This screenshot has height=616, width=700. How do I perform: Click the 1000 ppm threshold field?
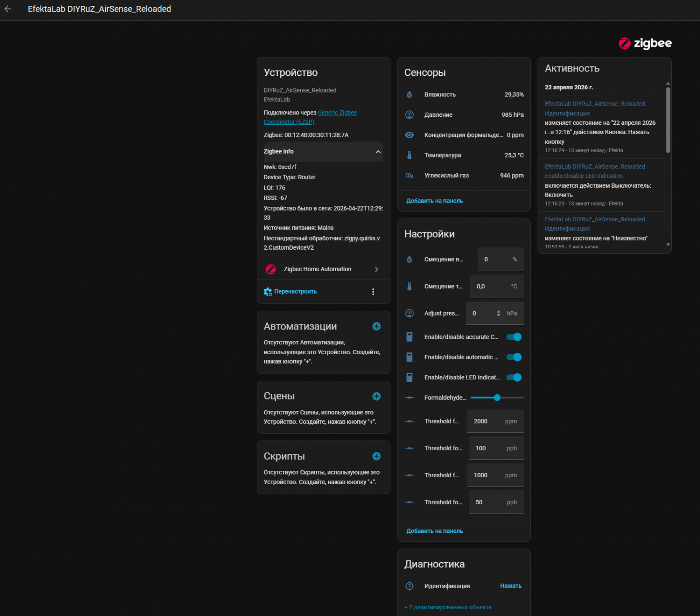(495, 475)
